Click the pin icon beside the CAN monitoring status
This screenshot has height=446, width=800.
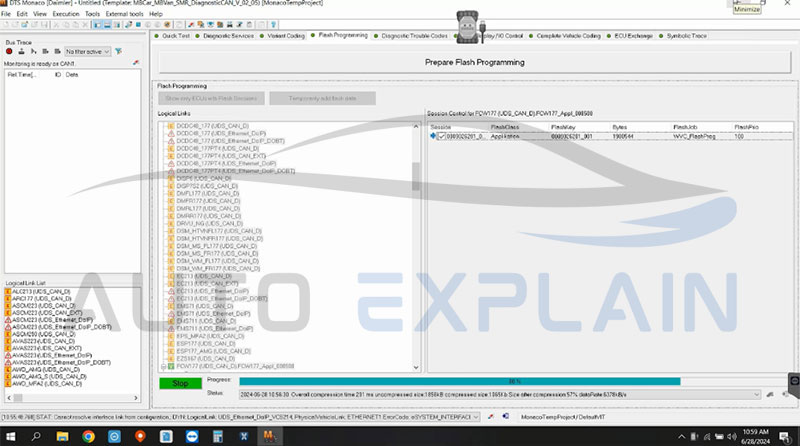pyautogui.click(x=136, y=63)
